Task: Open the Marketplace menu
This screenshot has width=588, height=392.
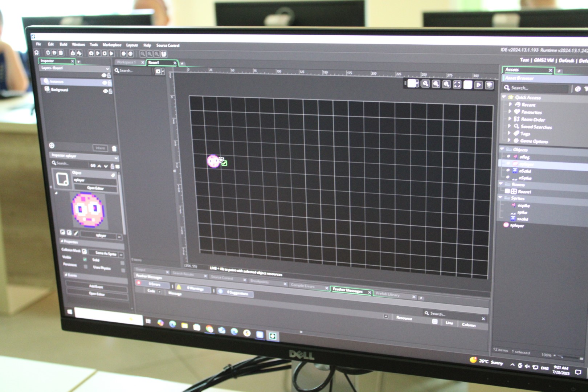Action: pos(112,45)
